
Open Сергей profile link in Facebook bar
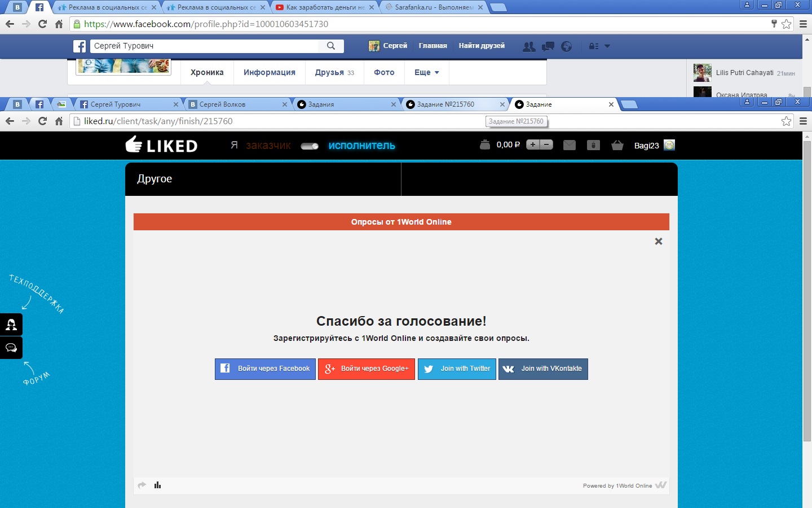click(388, 46)
